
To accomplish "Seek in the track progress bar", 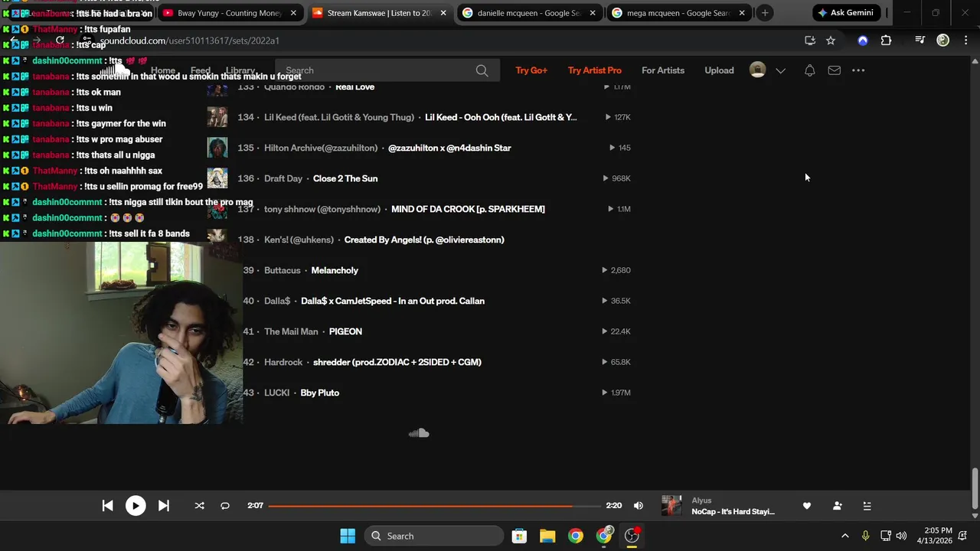I will (x=434, y=506).
